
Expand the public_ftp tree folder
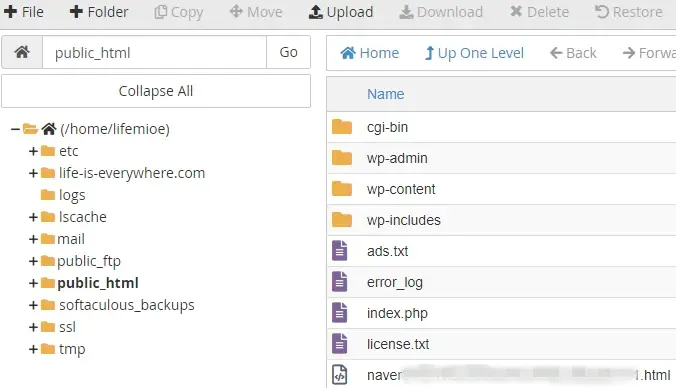pos(33,261)
